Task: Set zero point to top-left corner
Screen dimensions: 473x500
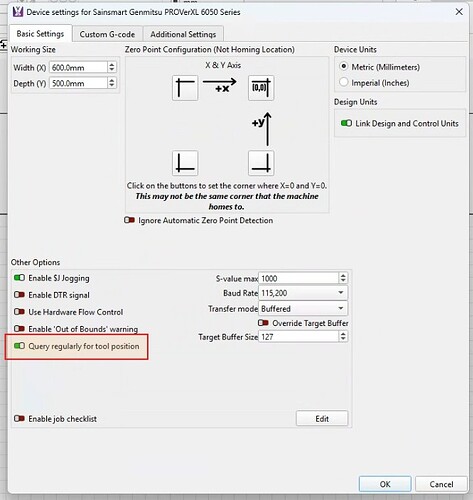Action: pos(185,88)
